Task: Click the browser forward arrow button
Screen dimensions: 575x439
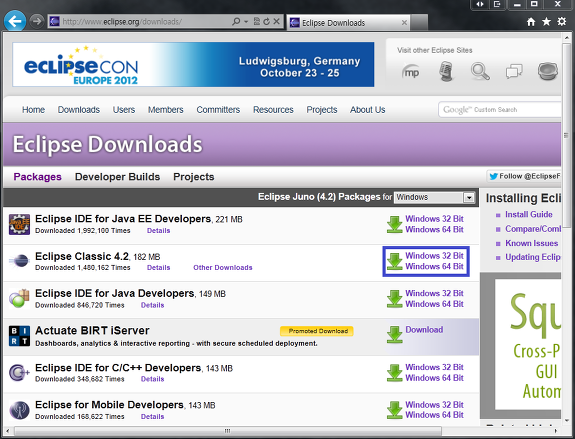Action: pyautogui.click(x=36, y=21)
